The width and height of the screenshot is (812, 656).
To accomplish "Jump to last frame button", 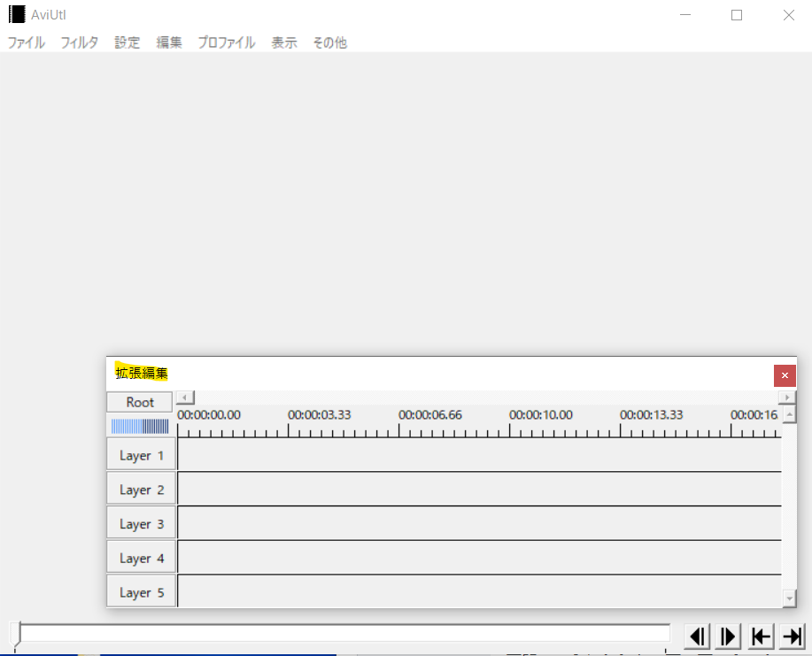I will (793, 637).
